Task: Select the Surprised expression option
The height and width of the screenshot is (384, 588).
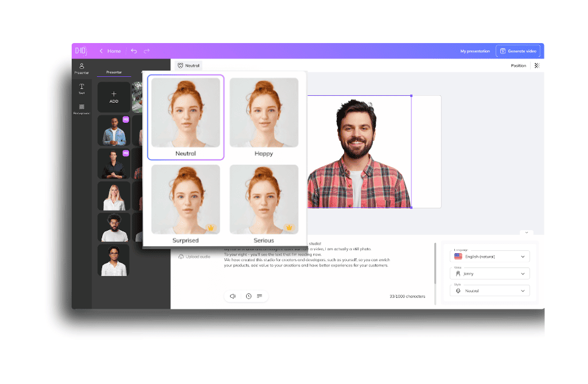Action: point(186,204)
